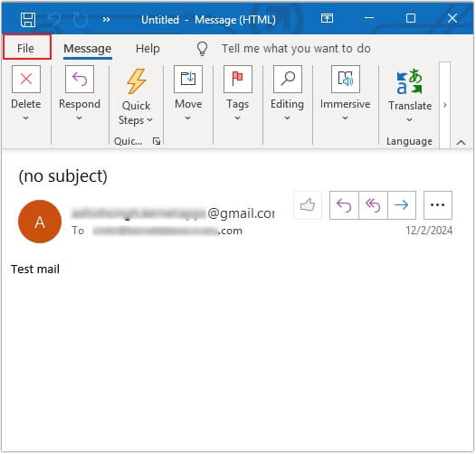This screenshot has height=454, width=476.
Task: Collapse the ribbon with the caret
Action: [x=462, y=142]
